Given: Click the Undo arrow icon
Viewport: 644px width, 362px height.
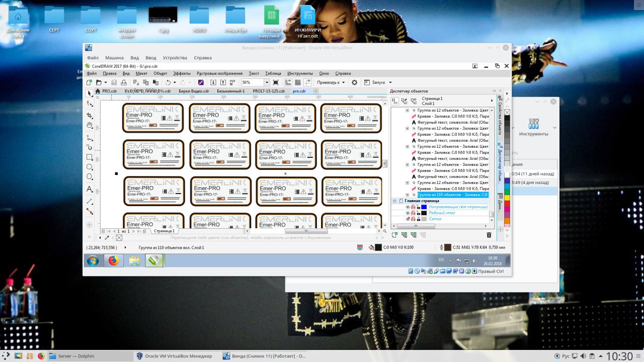Looking at the screenshot, I should point(169,82).
